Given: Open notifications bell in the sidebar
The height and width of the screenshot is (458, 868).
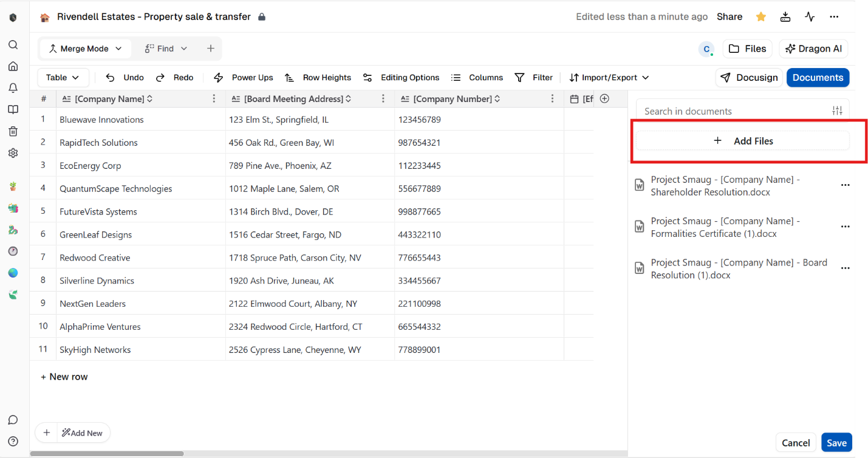Looking at the screenshot, I should (13, 88).
